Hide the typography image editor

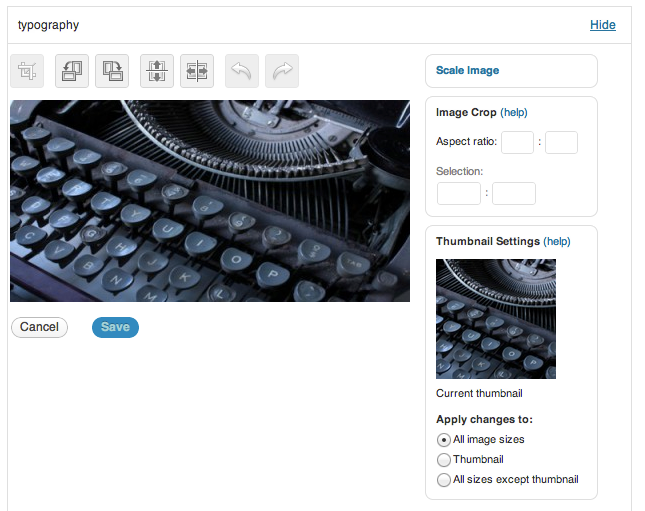(603, 25)
